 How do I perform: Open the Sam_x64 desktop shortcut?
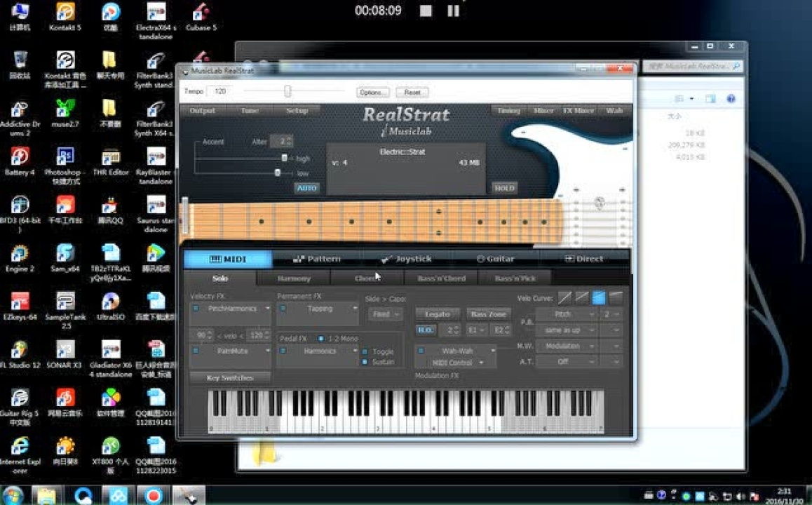click(65, 258)
